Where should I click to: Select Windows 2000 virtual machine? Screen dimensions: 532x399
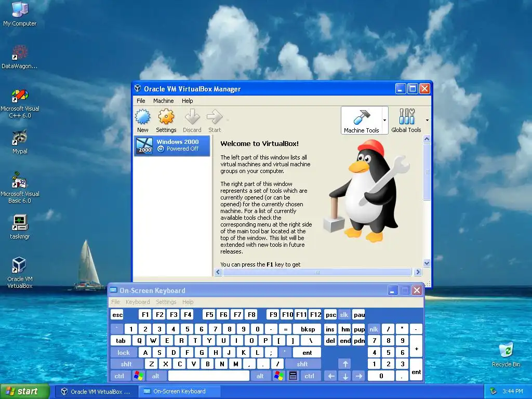(172, 145)
